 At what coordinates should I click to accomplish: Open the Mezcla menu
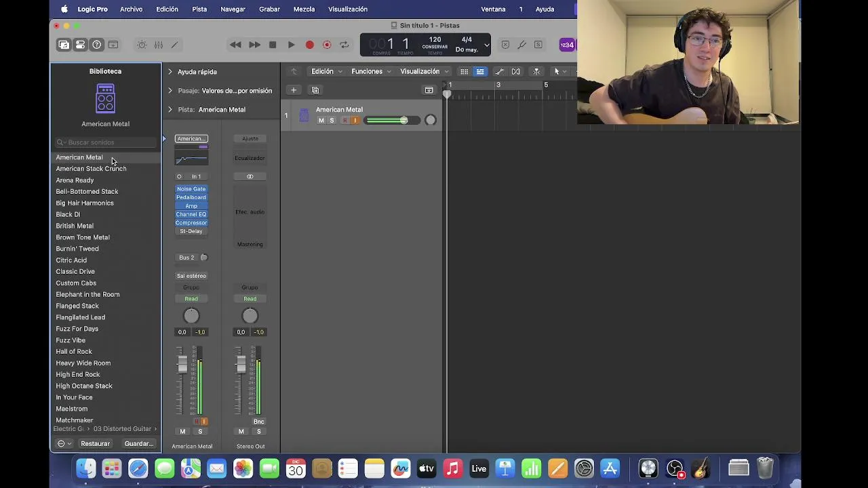point(304,9)
